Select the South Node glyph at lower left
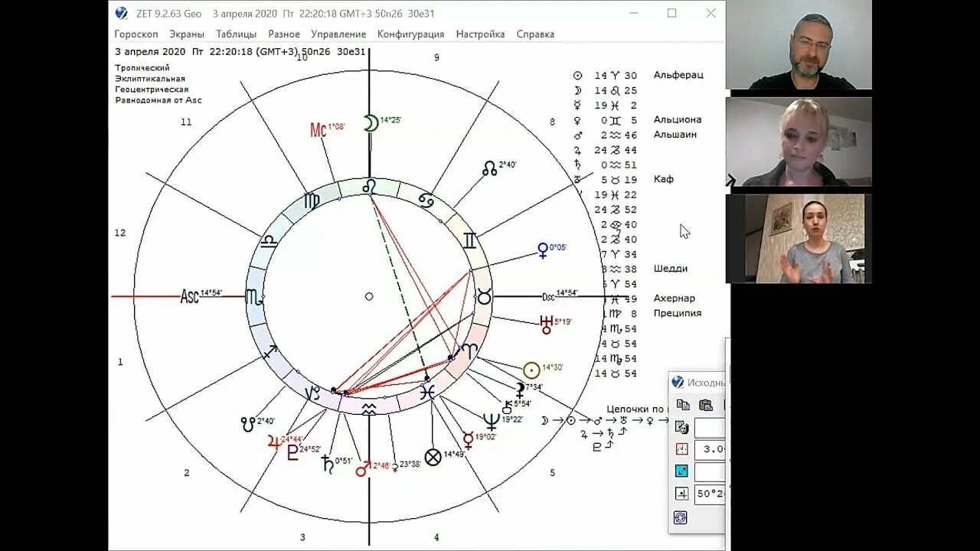The image size is (980, 551). click(x=248, y=424)
